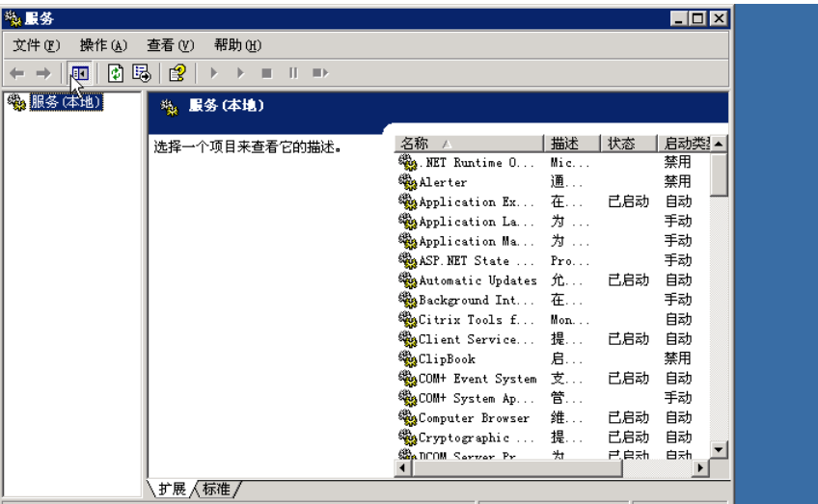Click the horizontal scrollbar left arrow

coord(403,468)
